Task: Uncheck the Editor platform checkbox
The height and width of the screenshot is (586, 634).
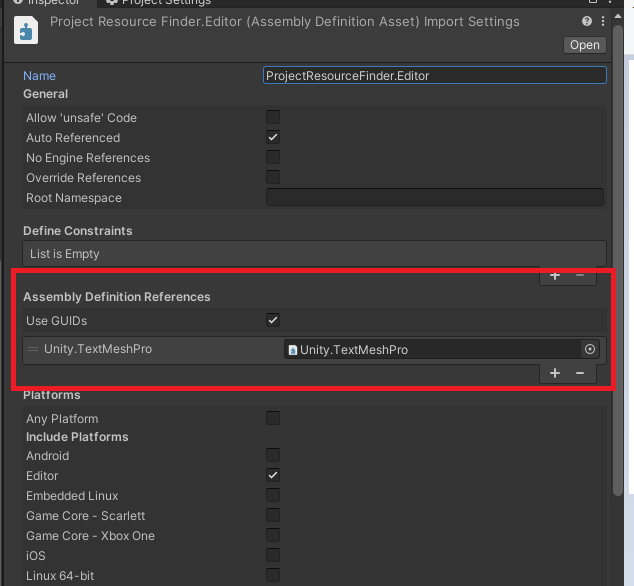Action: point(273,475)
